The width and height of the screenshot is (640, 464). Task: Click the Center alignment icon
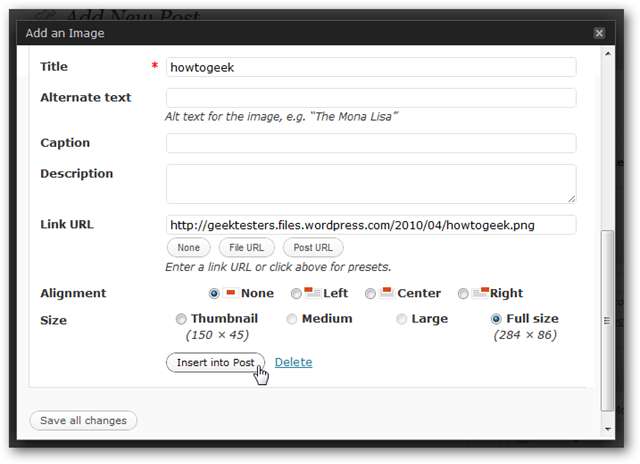point(386,293)
